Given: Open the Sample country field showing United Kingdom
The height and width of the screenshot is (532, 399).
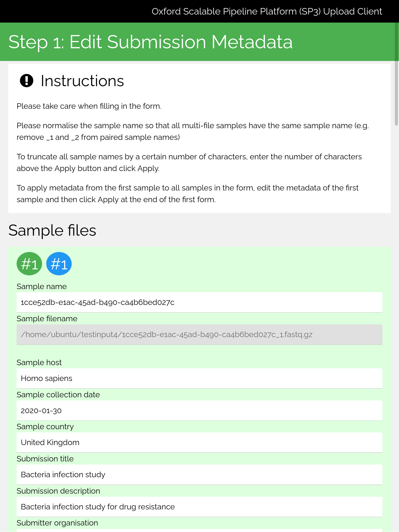Looking at the screenshot, I should click(199, 442).
